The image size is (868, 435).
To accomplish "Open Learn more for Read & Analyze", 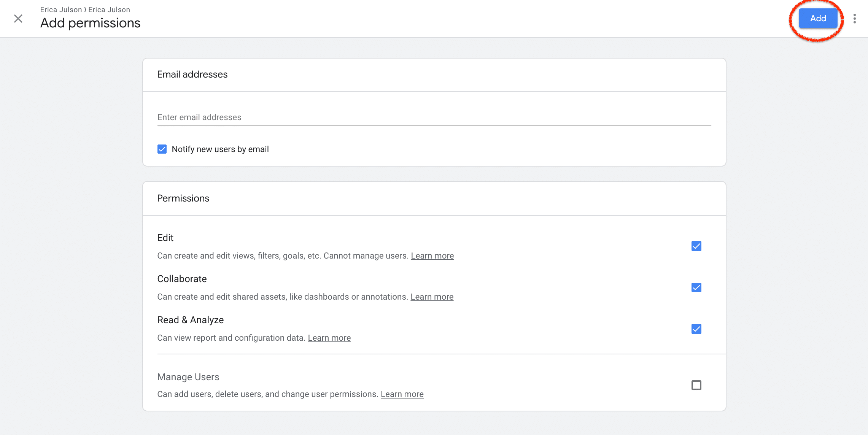I will pyautogui.click(x=329, y=337).
